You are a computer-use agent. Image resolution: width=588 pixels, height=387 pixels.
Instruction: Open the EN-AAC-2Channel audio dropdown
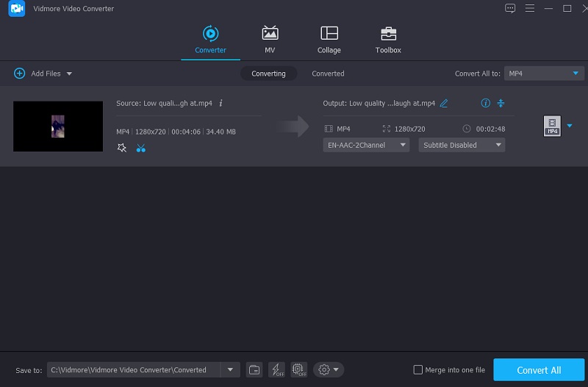(x=366, y=145)
